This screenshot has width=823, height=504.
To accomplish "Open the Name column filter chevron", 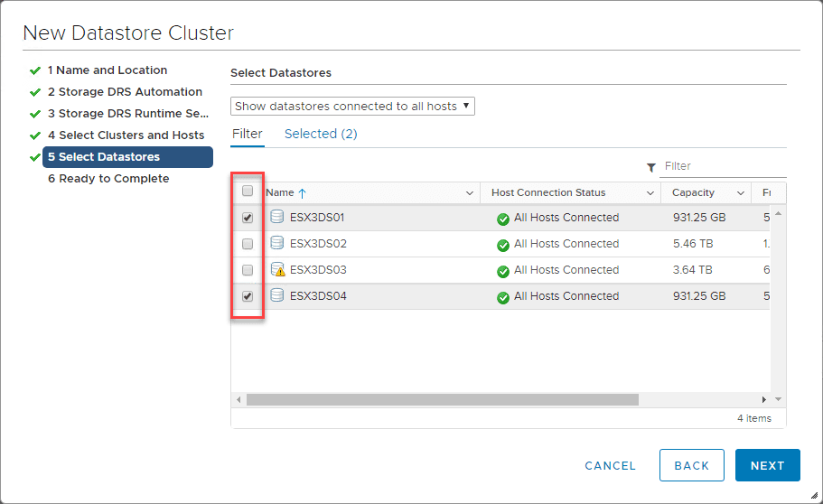I will (469, 193).
